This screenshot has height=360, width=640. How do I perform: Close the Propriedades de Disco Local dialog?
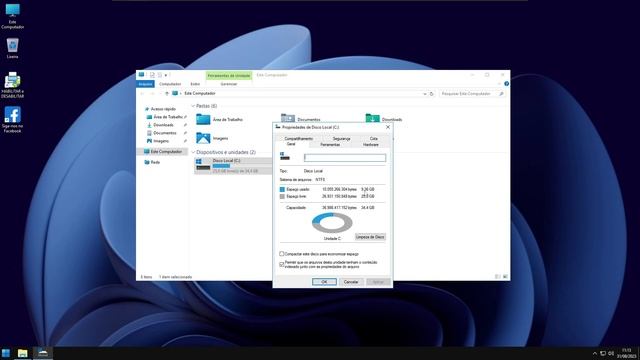pyautogui.click(x=388, y=127)
